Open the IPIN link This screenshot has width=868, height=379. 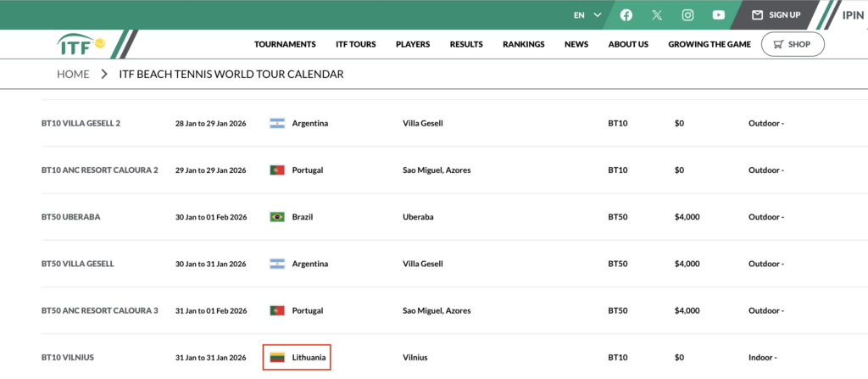click(x=853, y=14)
